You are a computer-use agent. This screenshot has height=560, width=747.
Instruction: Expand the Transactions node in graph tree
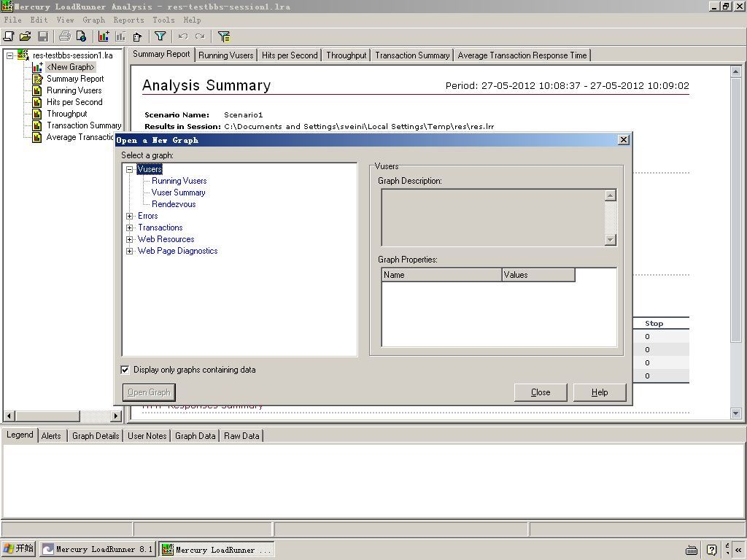pos(129,227)
